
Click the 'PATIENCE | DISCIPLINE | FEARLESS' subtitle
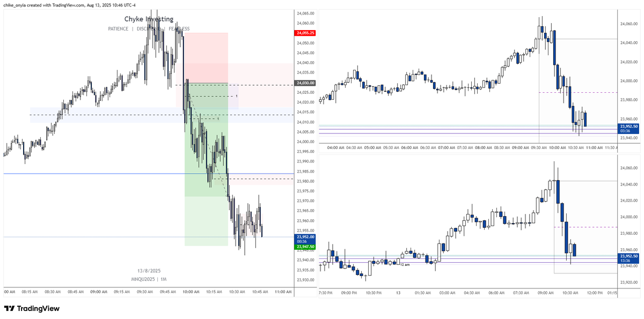click(149, 29)
